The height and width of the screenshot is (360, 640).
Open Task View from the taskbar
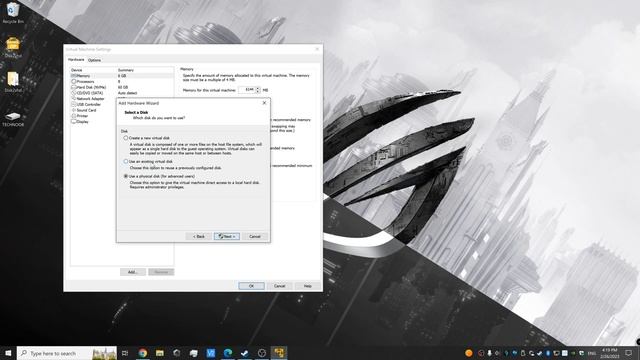pos(125,353)
